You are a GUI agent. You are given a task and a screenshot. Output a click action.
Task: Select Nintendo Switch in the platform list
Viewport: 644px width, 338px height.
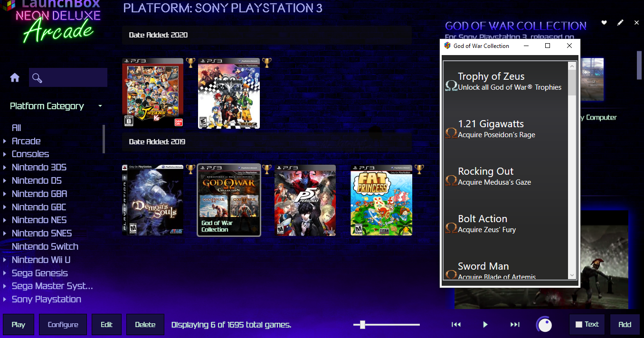pos(45,246)
